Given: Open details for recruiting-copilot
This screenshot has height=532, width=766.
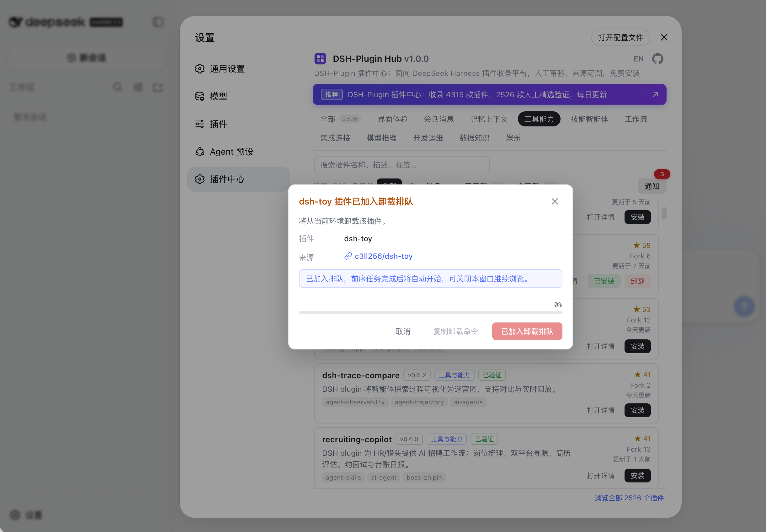Looking at the screenshot, I should coord(600,476).
